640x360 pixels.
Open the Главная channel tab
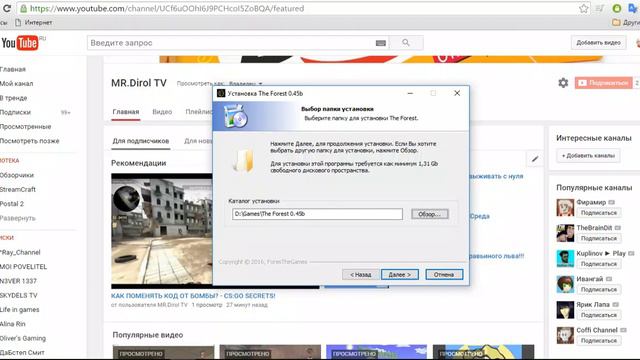click(x=126, y=112)
